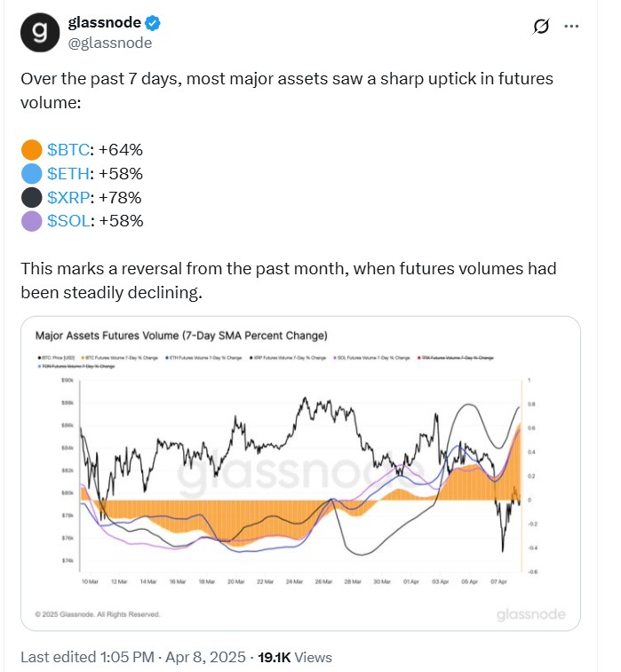Open the Grok slashed-circle icon
The width and height of the screenshot is (621, 672).
[x=541, y=27]
